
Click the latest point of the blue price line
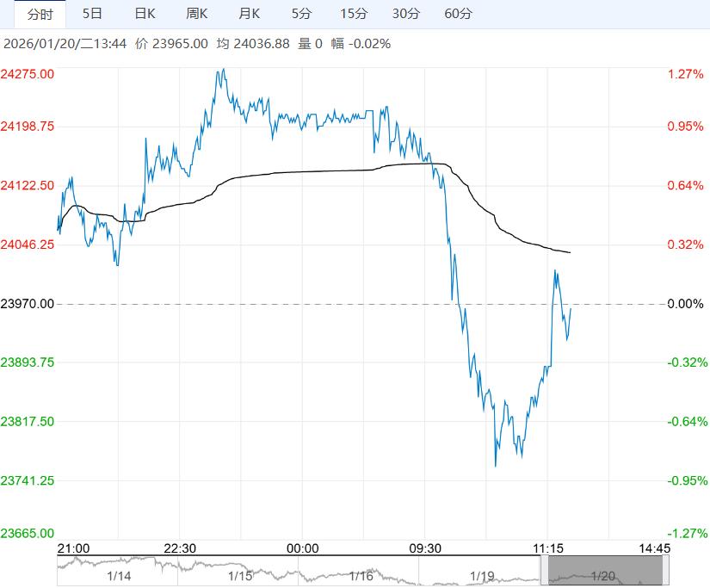click(x=571, y=309)
